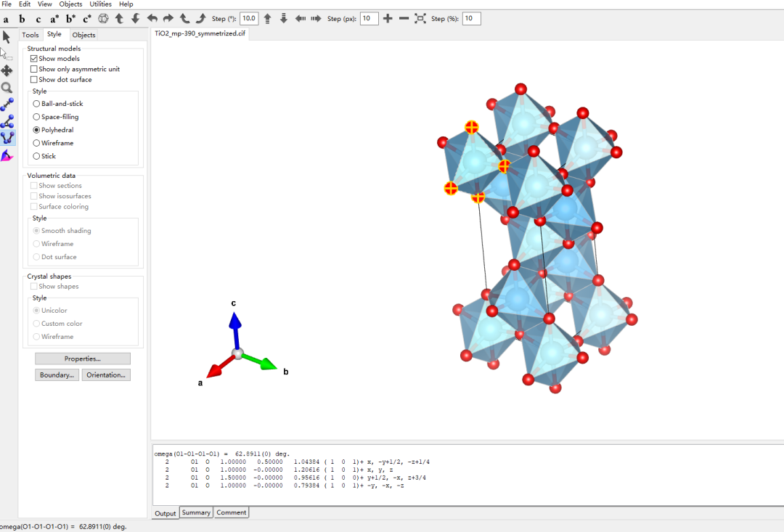Image resolution: width=784 pixels, height=532 pixels.
Task: Click the fit-to-screen icon
Action: 420,18
